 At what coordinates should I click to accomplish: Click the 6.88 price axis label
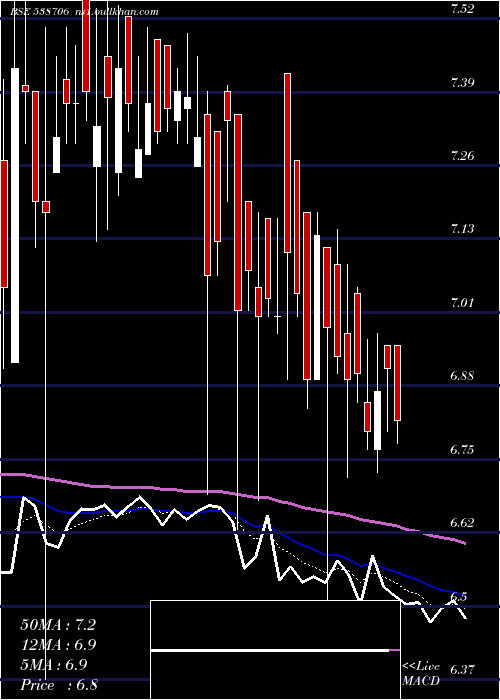coord(462,376)
